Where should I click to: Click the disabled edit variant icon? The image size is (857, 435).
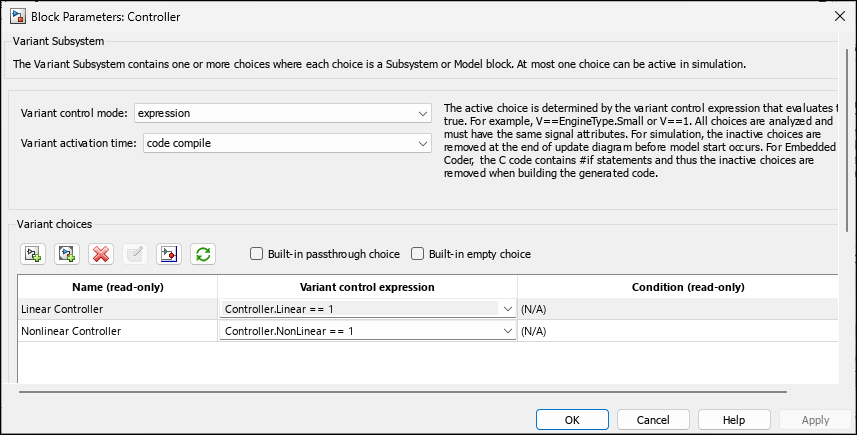135,254
